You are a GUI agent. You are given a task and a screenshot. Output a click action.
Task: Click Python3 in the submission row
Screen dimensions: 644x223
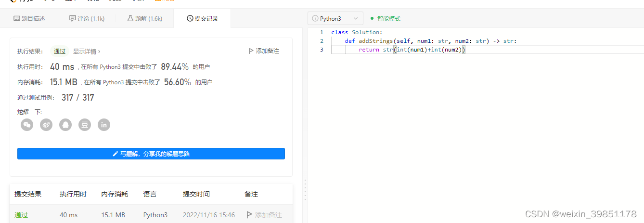(155, 215)
